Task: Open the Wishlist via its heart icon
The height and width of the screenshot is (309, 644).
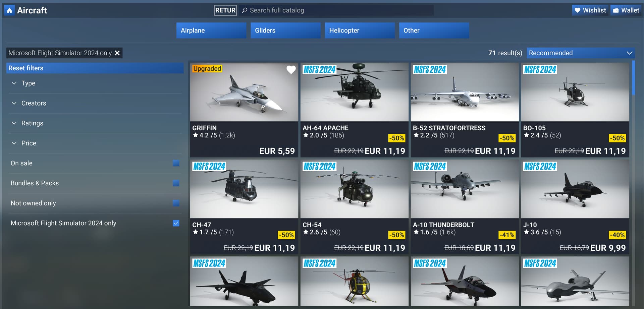Action: (x=577, y=10)
